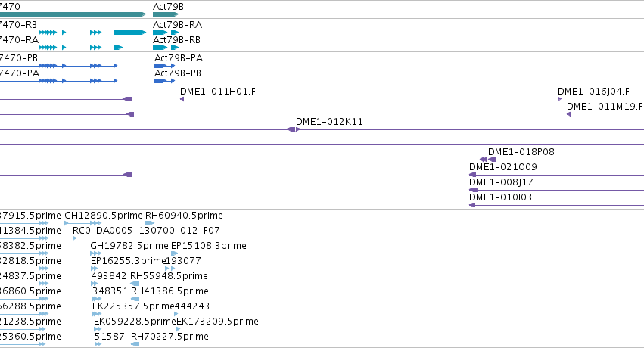The width and height of the screenshot is (644, 348).
Task: Click the Act79B gene arrow glyph
Action: click(166, 14)
